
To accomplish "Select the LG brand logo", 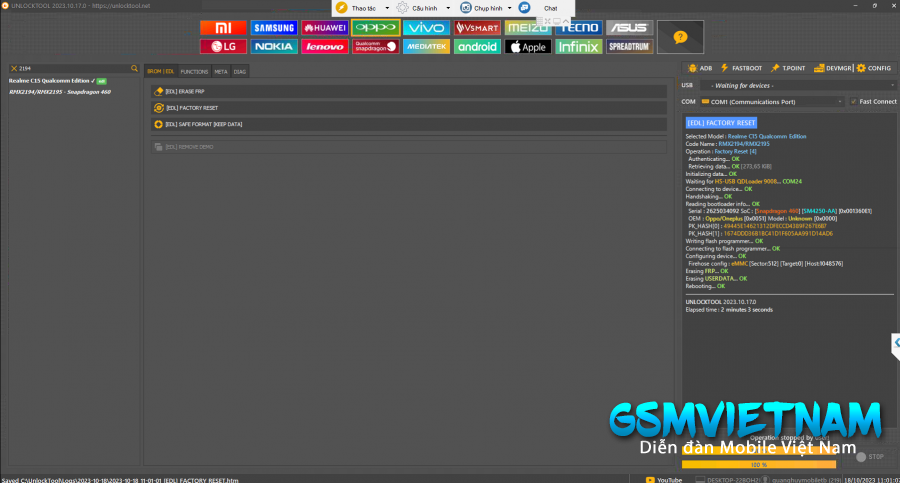I will [223, 47].
